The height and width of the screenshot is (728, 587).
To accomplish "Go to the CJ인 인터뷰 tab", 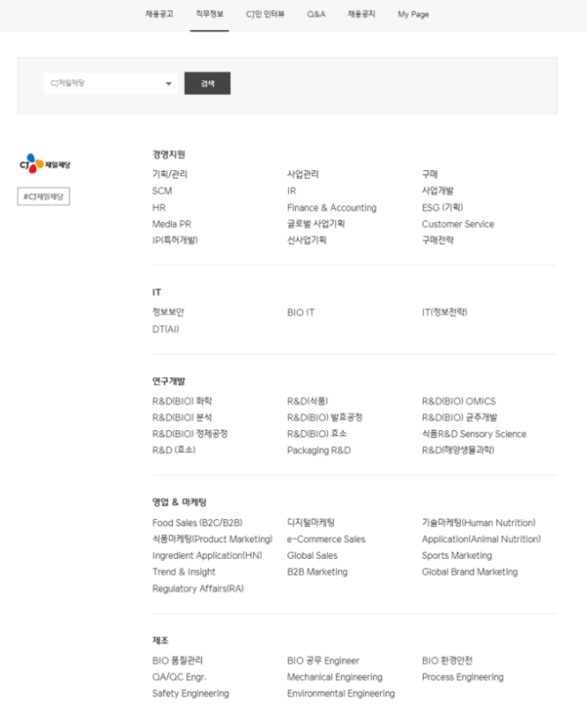I will pos(265,14).
